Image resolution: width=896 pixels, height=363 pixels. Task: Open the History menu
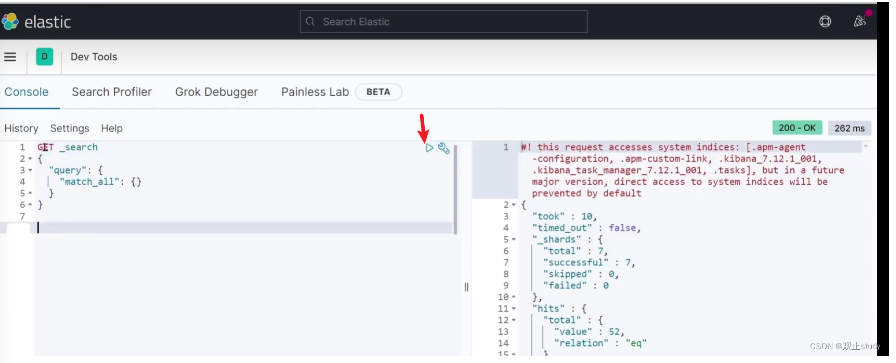coord(21,128)
